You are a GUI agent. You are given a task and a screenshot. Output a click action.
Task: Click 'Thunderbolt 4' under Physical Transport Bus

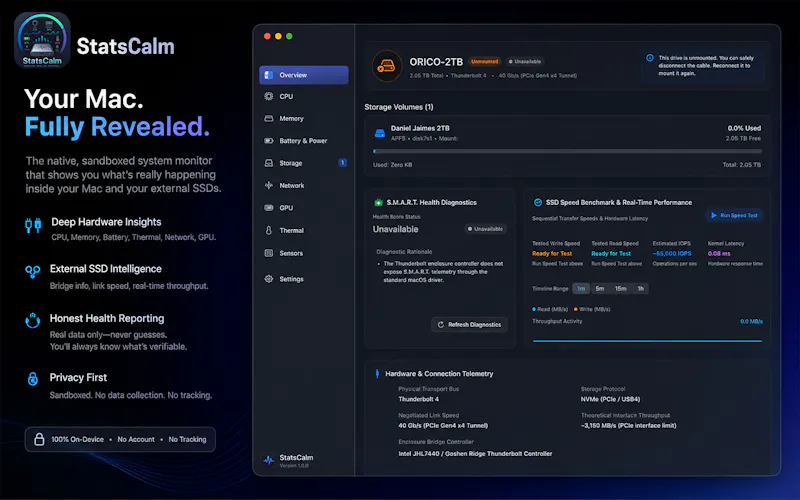418,399
